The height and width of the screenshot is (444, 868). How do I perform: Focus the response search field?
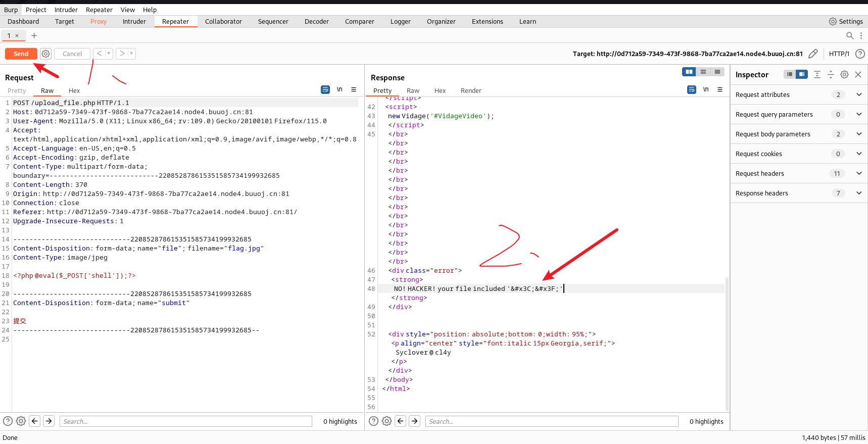(552, 421)
